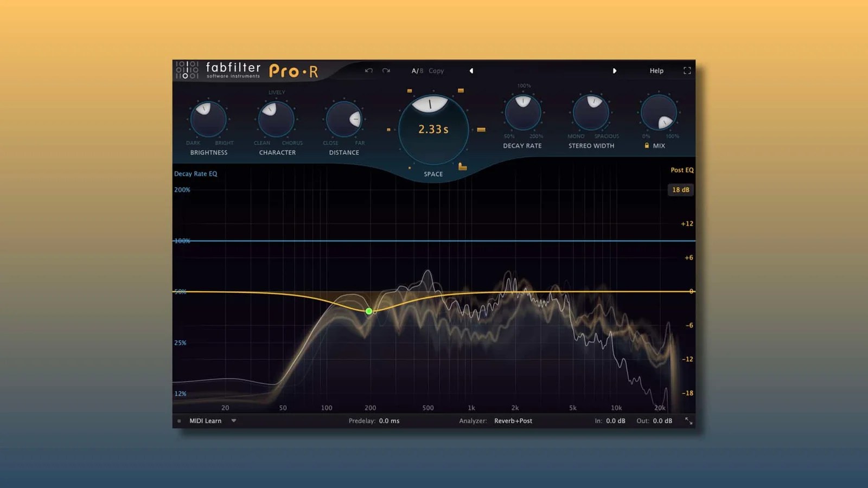
Task: Click the lock icon next to MIX
Action: (x=647, y=145)
